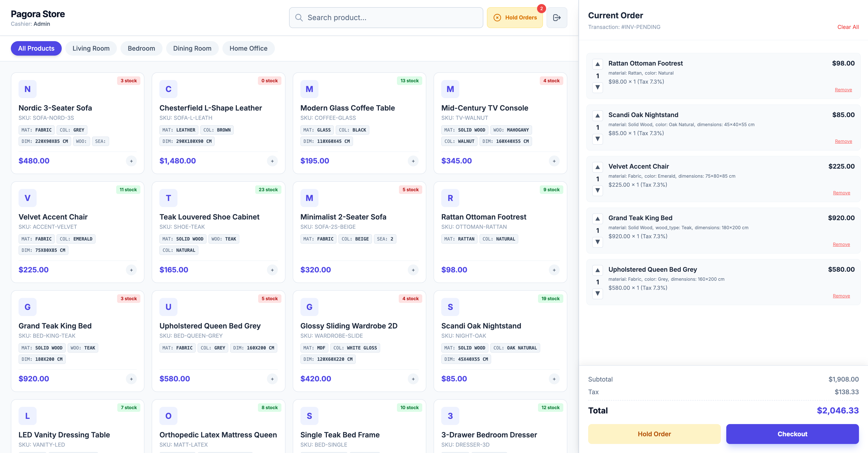Add Modern Glass Coffee Table to order
The image size is (868, 453).
(413, 161)
